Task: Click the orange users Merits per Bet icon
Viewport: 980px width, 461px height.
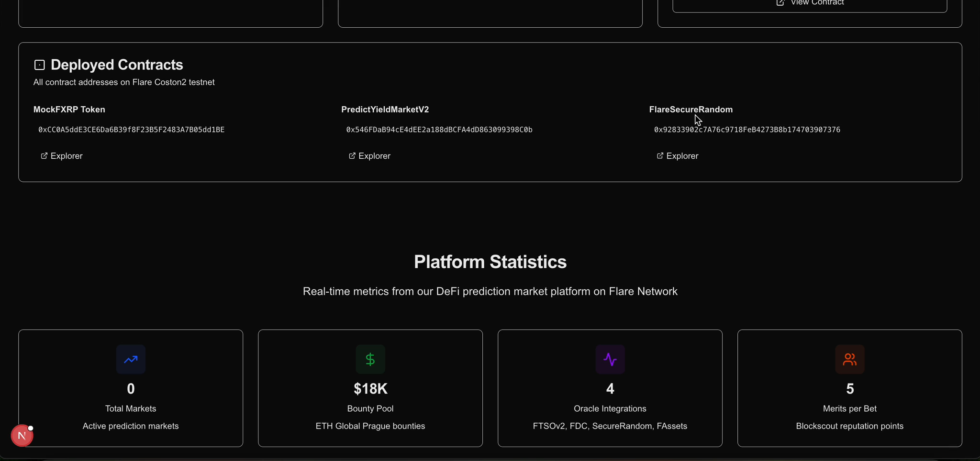Action: (x=850, y=359)
